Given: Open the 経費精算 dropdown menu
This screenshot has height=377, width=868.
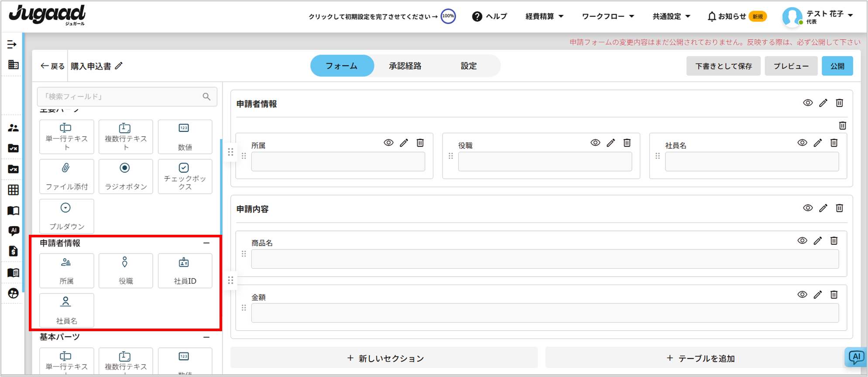Looking at the screenshot, I should pyautogui.click(x=544, y=17).
